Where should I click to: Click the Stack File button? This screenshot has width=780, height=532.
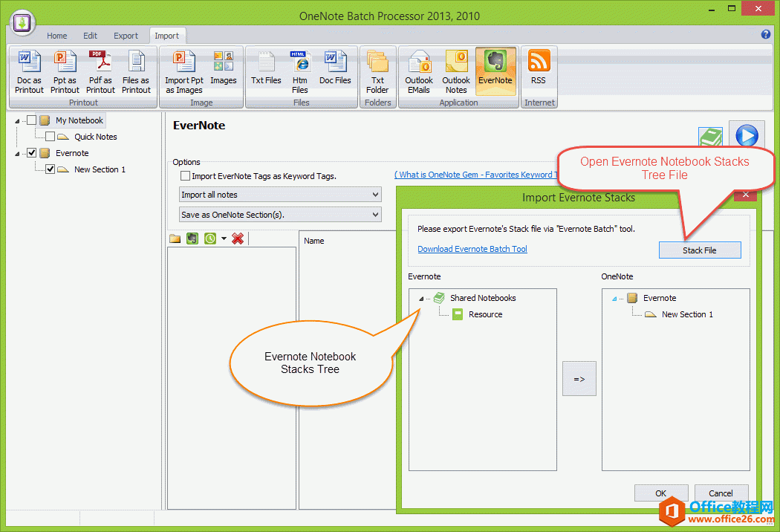(699, 250)
